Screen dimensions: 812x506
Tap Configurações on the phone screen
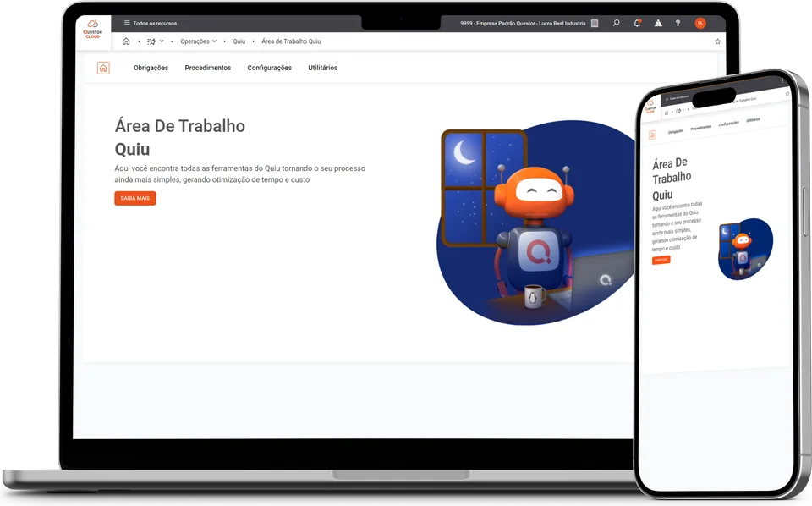pyautogui.click(x=728, y=124)
